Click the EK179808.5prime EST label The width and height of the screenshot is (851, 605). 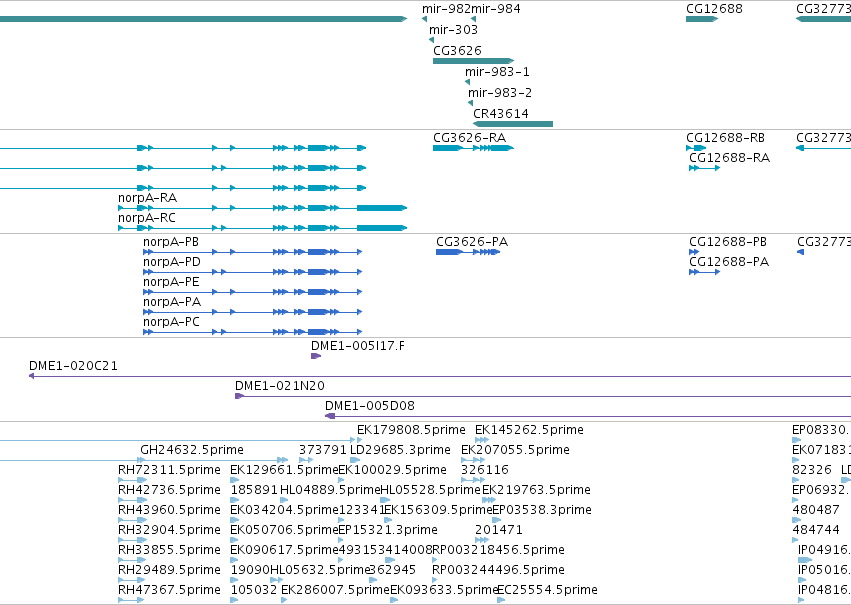(x=411, y=430)
